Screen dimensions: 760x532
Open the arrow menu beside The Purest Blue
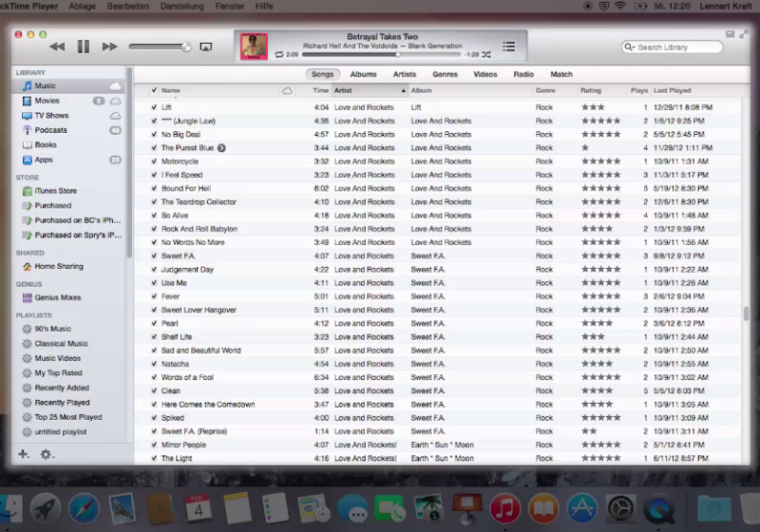[x=221, y=148]
